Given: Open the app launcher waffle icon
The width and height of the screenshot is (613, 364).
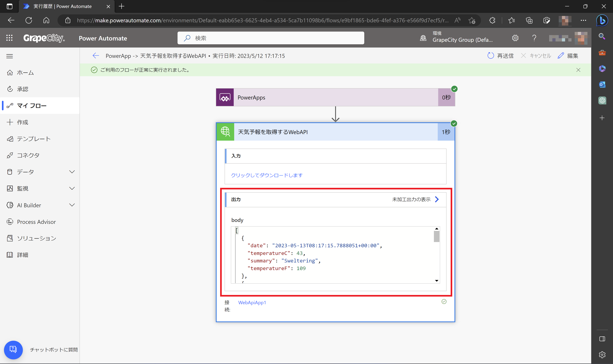Looking at the screenshot, I should [x=9, y=38].
